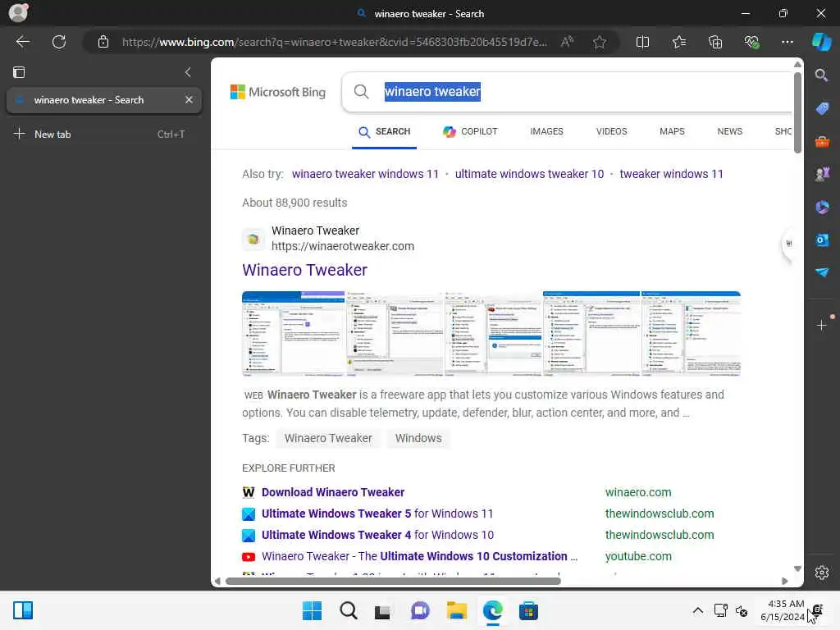Open taskbar Search
Screen dimensions: 840x630
(348, 610)
